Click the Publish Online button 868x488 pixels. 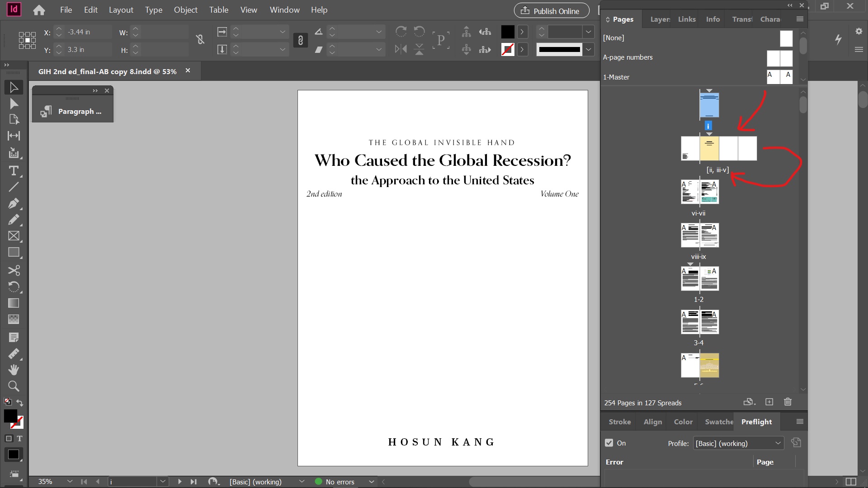pyautogui.click(x=551, y=11)
